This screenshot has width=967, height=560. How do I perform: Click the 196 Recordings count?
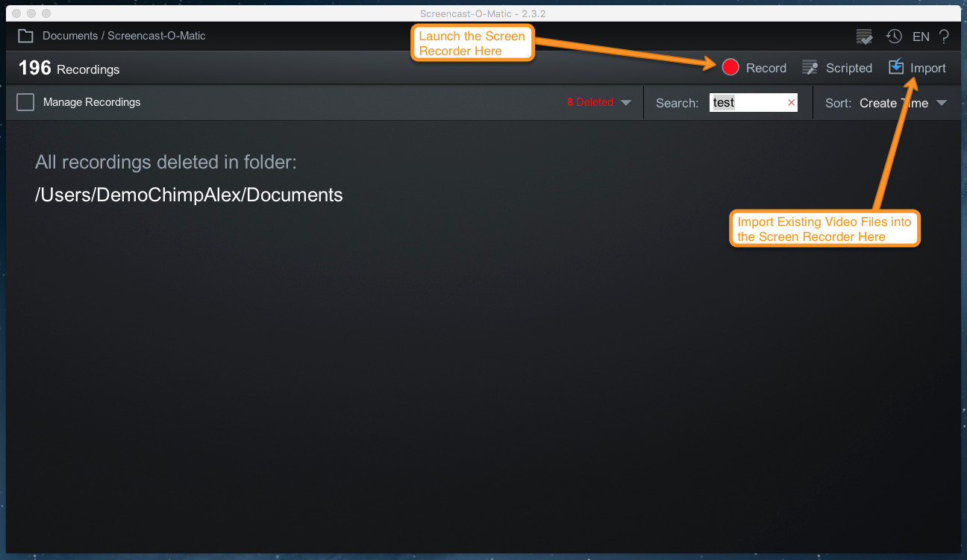(69, 69)
